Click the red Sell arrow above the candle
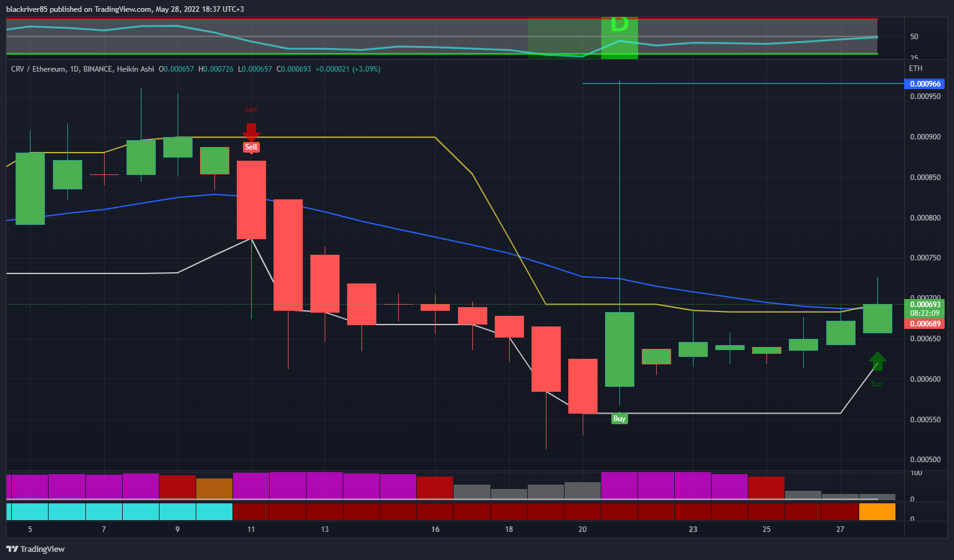 click(251, 132)
